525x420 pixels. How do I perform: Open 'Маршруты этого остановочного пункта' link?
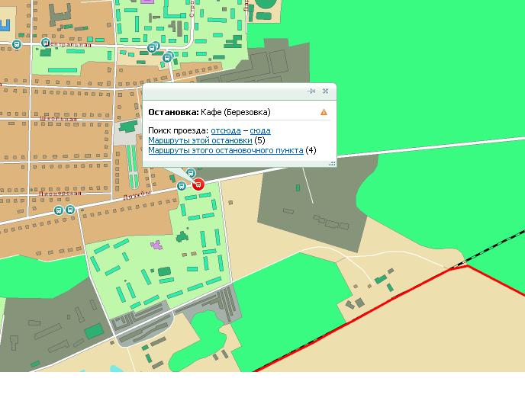225,151
